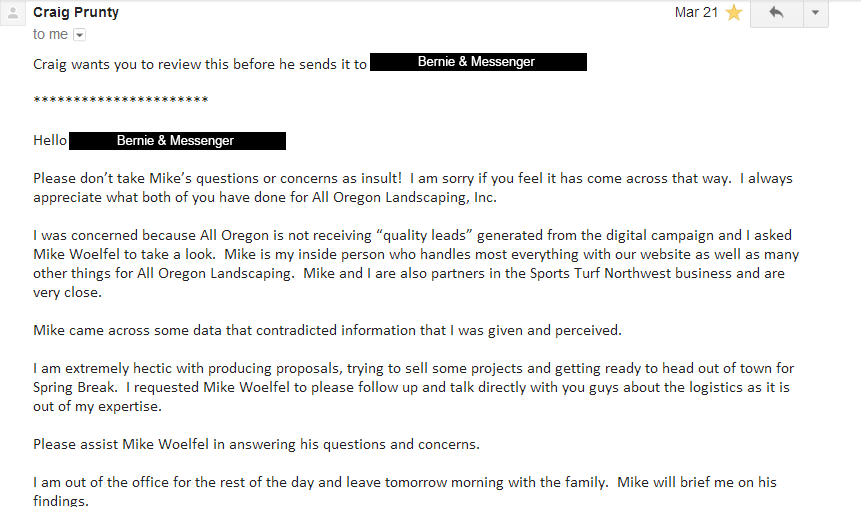Click the phrase "quality leads" in the email
Viewport: 862px width, 508px height.
[424, 235]
